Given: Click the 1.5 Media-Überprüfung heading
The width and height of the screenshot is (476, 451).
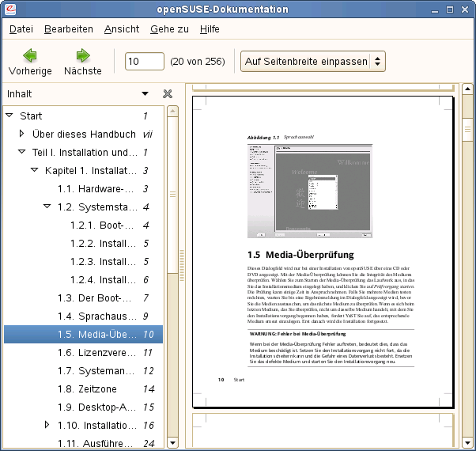Looking at the screenshot, I should 300,255.
